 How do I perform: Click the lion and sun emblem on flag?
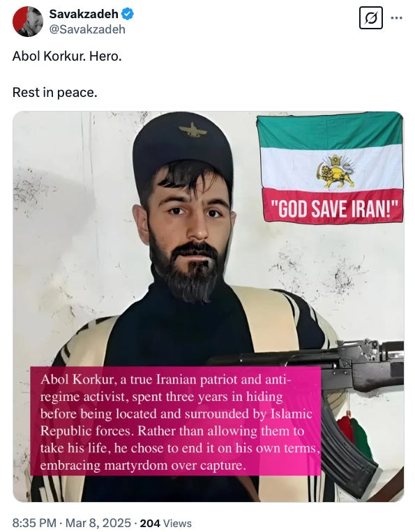(335, 171)
